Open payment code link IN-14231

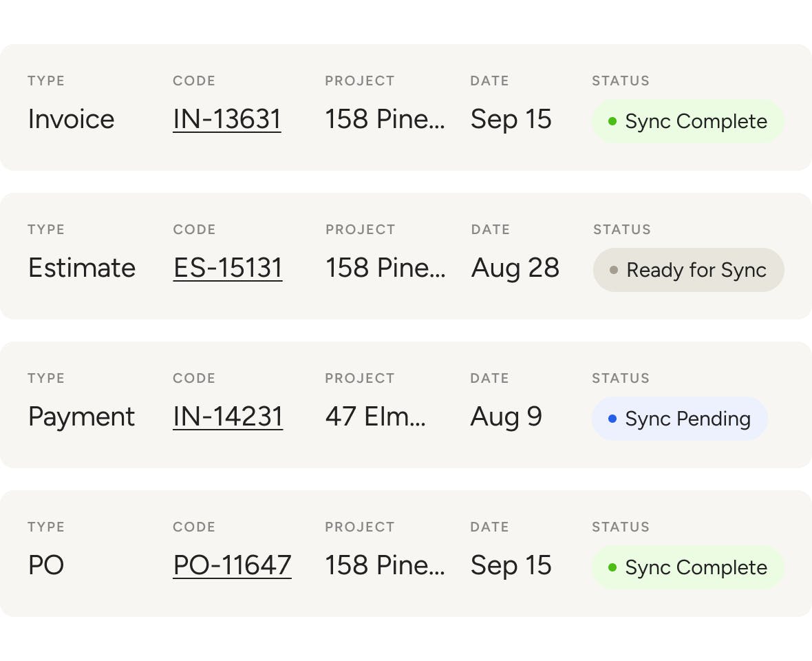[x=228, y=417]
